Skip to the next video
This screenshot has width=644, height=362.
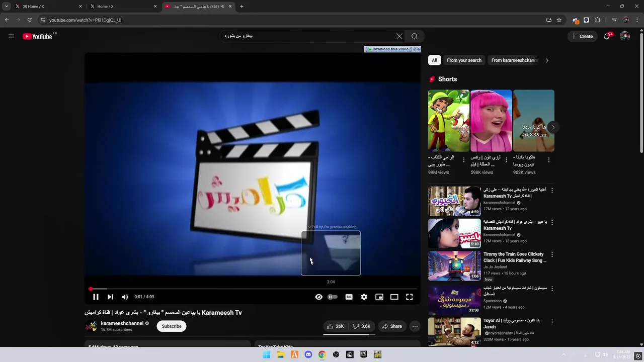click(110, 297)
